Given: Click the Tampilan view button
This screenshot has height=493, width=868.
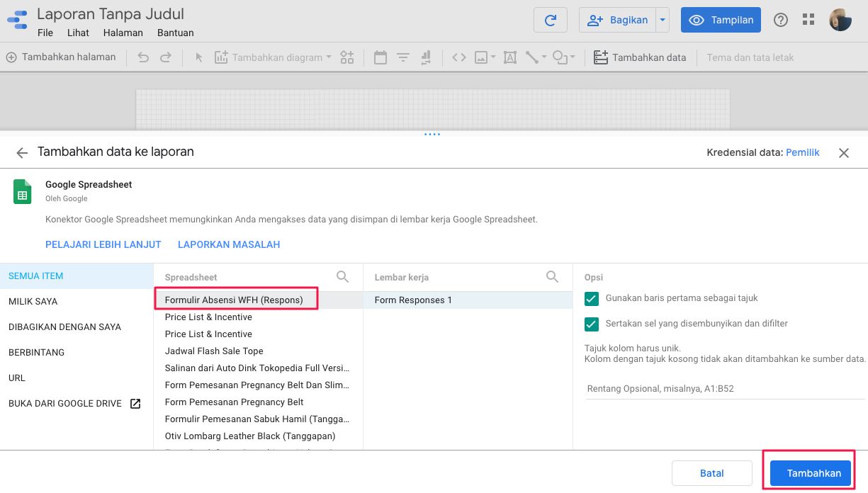Looking at the screenshot, I should (721, 20).
